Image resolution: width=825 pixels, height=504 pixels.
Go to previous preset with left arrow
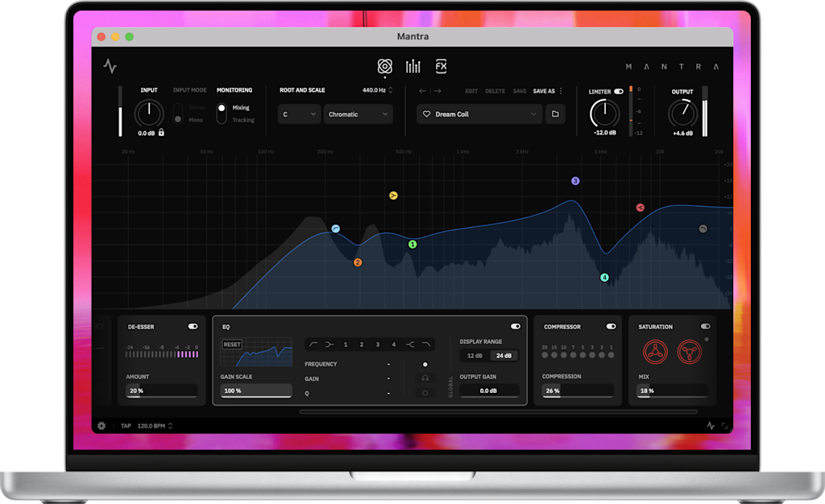[422, 91]
